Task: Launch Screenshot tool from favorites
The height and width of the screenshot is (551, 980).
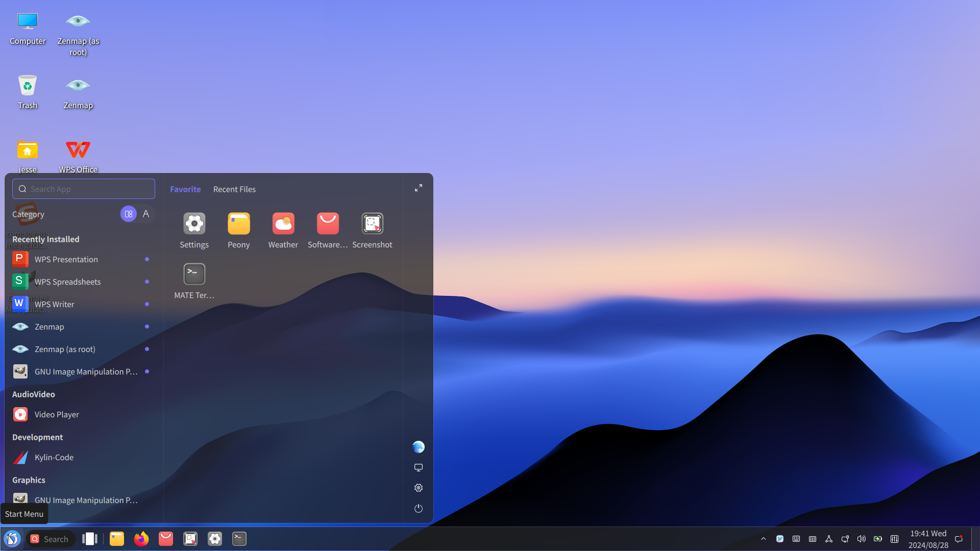Action: 372,231
